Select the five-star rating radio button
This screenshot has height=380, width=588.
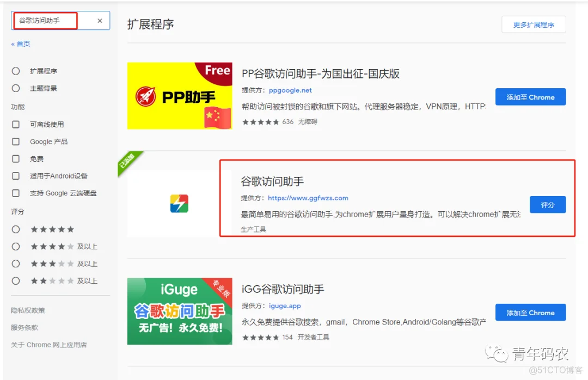[x=16, y=229]
